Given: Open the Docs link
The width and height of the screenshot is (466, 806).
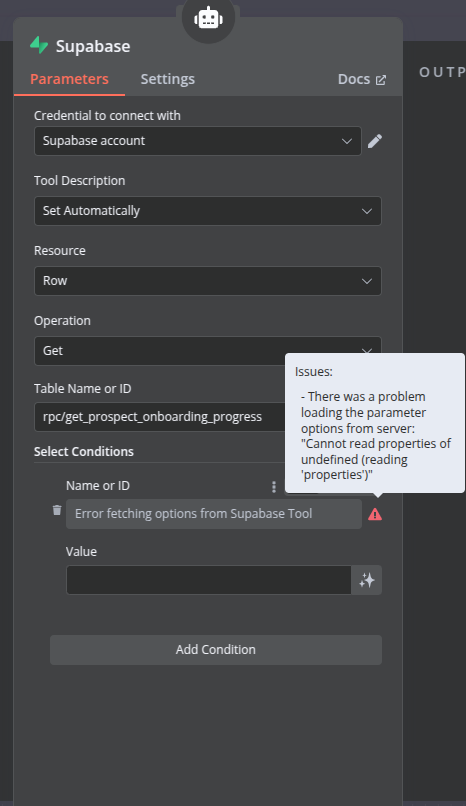Looking at the screenshot, I should (x=354, y=79).
